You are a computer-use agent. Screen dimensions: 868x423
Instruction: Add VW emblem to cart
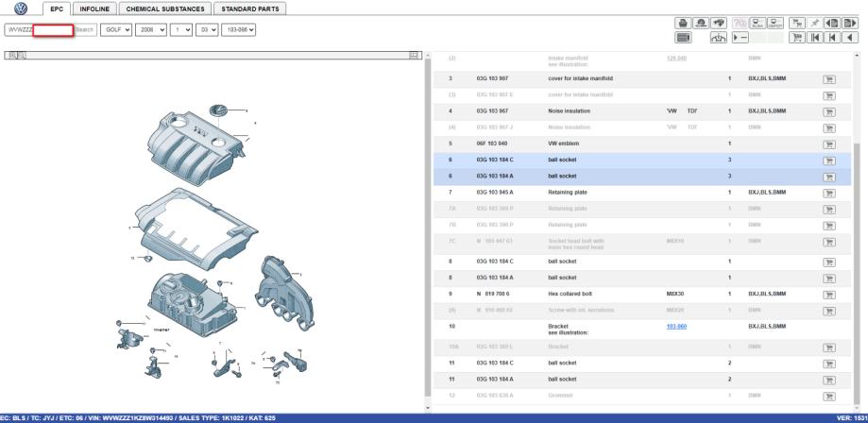click(829, 144)
